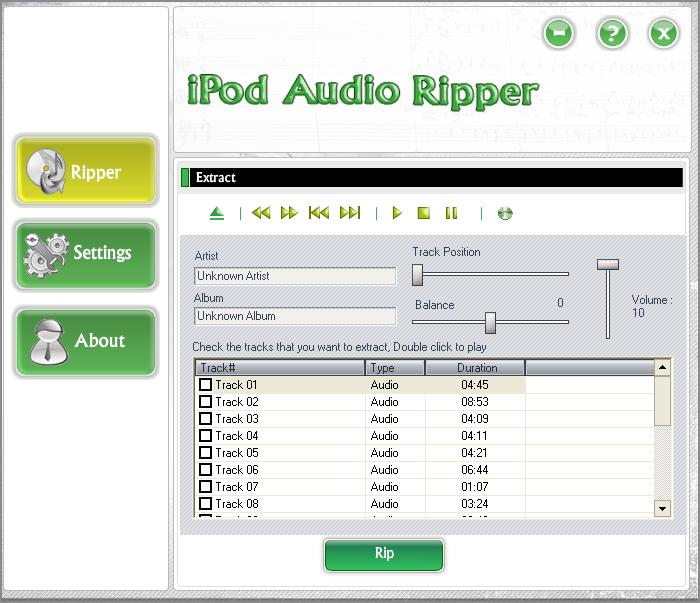Open the Ripper section
Viewport: 700px width, 603px height.
tap(86, 171)
